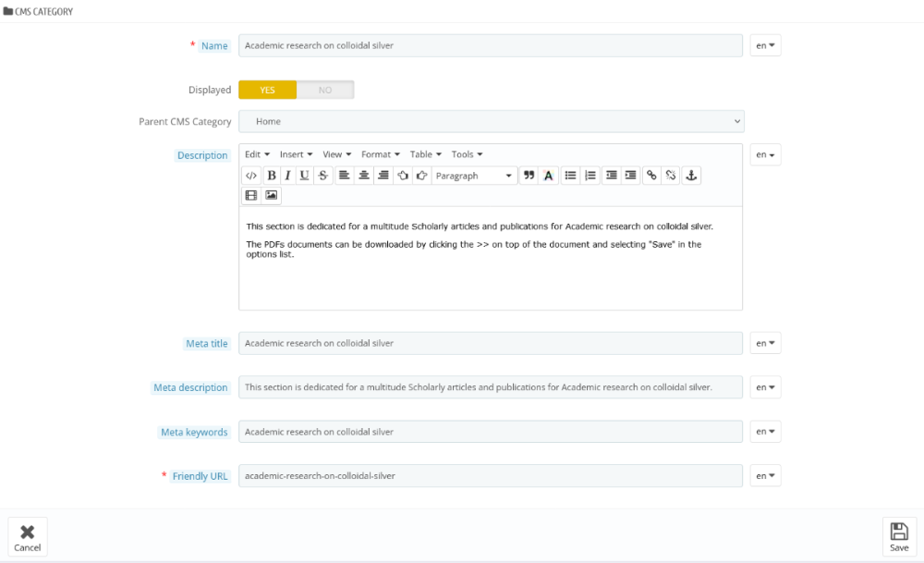Open the text color picker
The height and width of the screenshot is (563, 924).
coord(549,176)
